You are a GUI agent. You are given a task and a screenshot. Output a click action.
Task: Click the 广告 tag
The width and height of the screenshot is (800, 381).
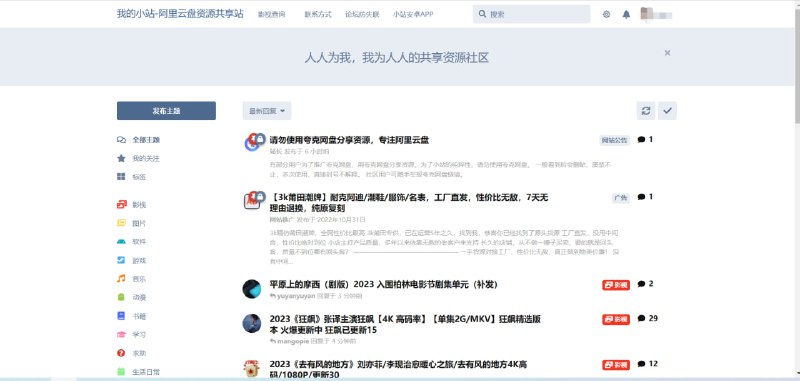tap(621, 198)
